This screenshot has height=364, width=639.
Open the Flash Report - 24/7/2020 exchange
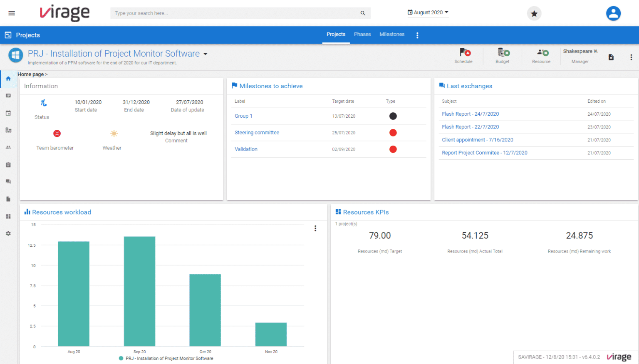pos(470,114)
